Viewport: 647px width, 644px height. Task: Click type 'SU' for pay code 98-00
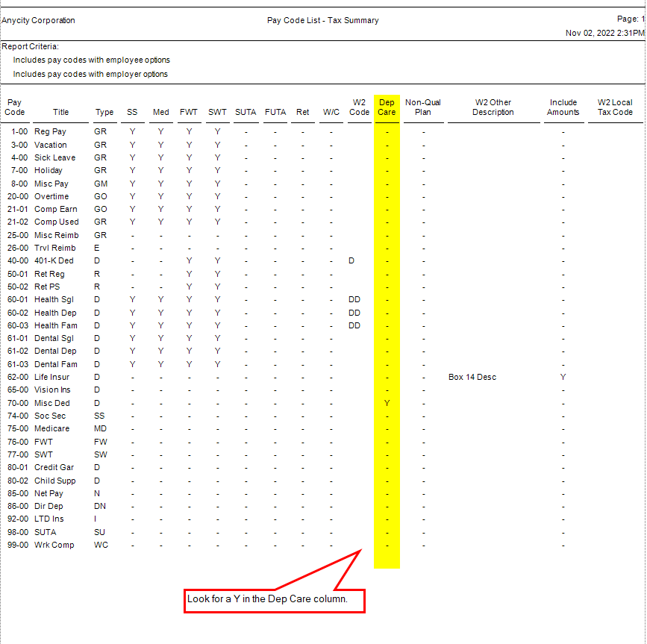pos(99,532)
